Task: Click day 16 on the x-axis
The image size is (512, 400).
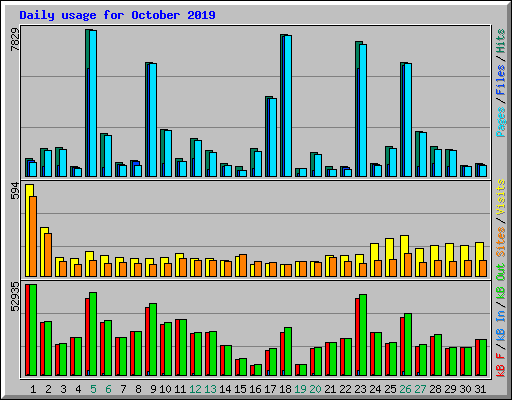Action: [x=255, y=389]
